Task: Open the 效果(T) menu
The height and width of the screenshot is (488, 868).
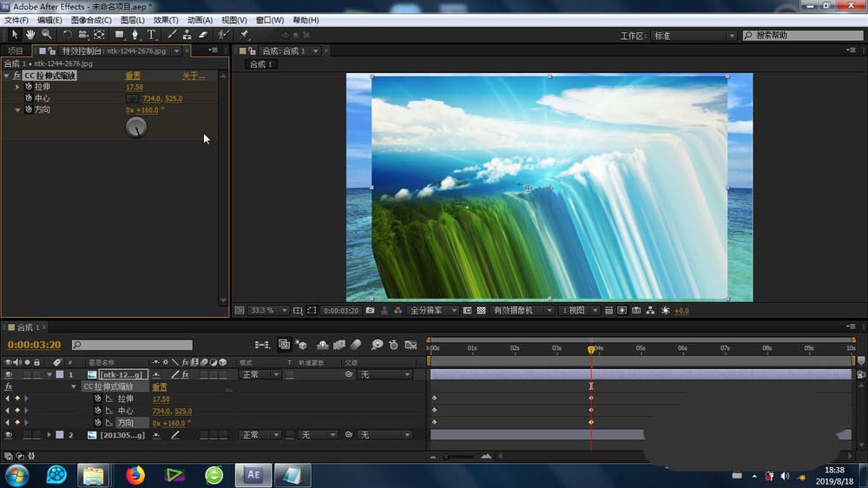Action: [165, 20]
